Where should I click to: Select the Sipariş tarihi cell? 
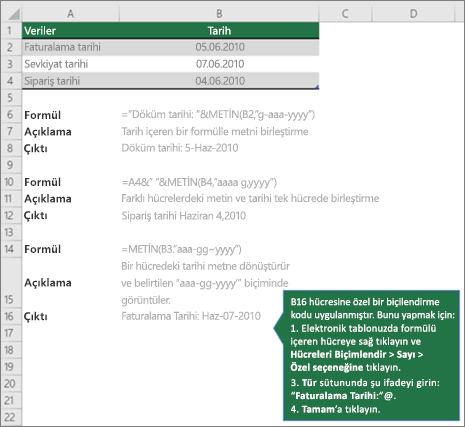[71, 81]
